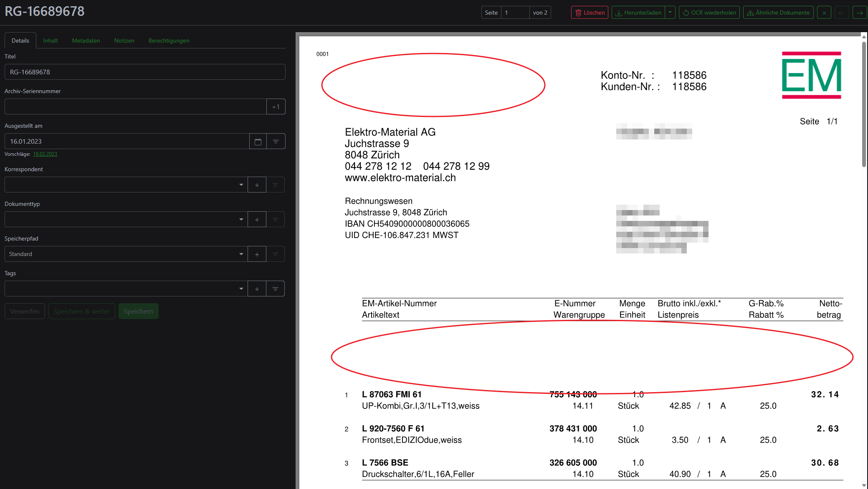Create a new Korrespondent with the plus icon
The image size is (868, 489).
click(x=256, y=184)
